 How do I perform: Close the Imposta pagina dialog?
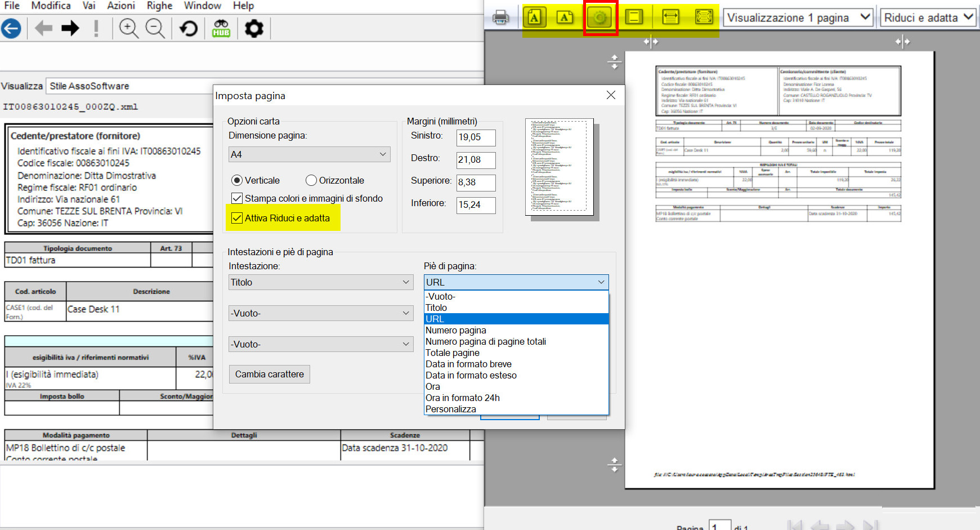pyautogui.click(x=611, y=95)
